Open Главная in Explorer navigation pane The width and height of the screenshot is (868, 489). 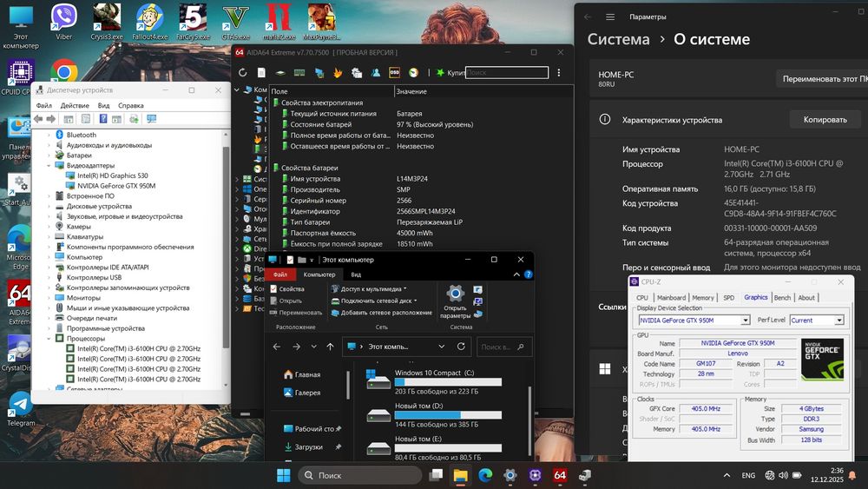[x=302, y=375]
